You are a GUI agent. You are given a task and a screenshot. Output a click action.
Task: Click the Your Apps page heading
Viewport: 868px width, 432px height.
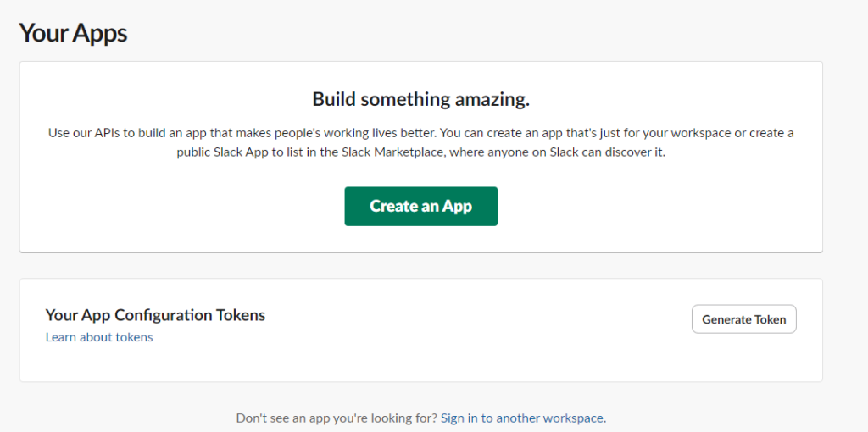pos(73,33)
